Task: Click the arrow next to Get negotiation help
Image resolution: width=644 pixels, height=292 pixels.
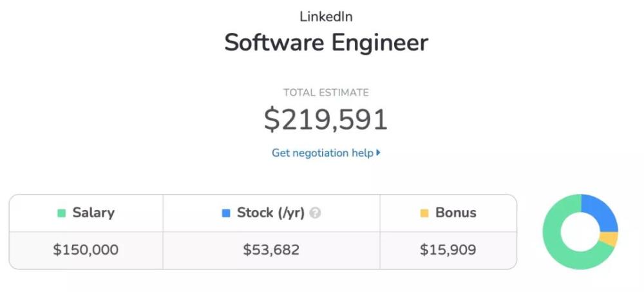Action: (378, 153)
